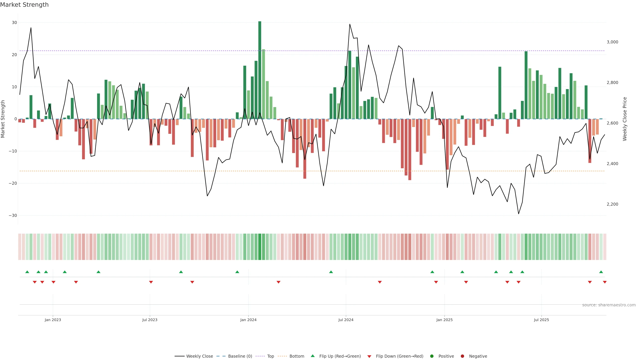The height and width of the screenshot is (362, 644).
Task: Click the Weekly Close line legend marker
Action: point(179,356)
